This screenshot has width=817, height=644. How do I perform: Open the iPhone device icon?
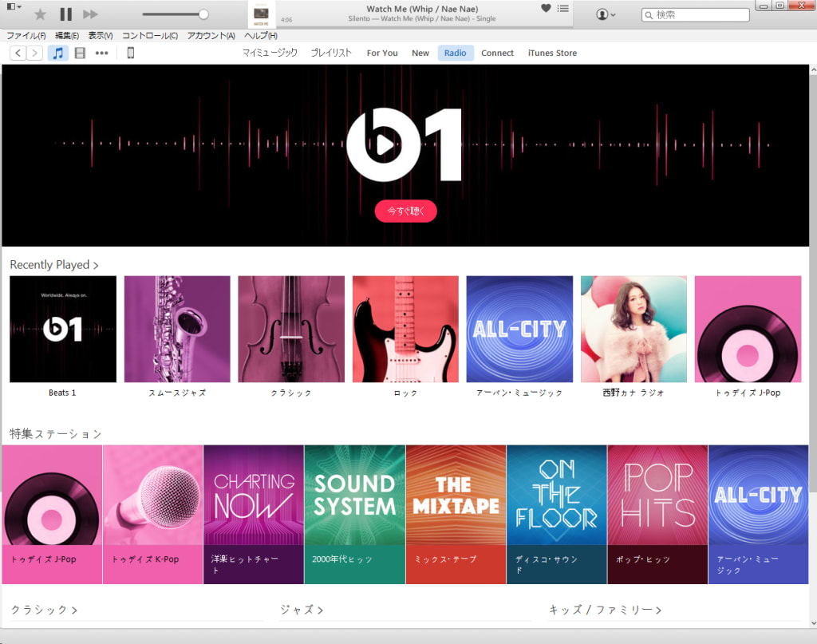pos(131,53)
